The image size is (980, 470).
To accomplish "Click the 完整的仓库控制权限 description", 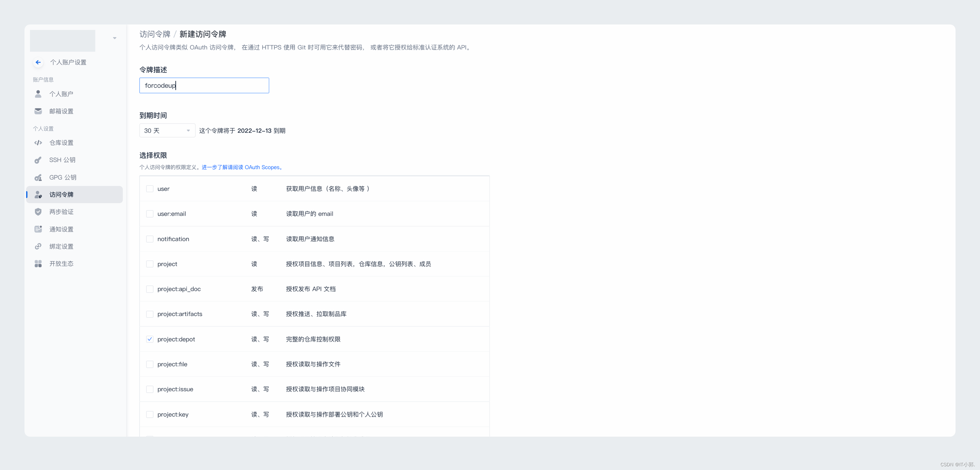I will point(313,339).
